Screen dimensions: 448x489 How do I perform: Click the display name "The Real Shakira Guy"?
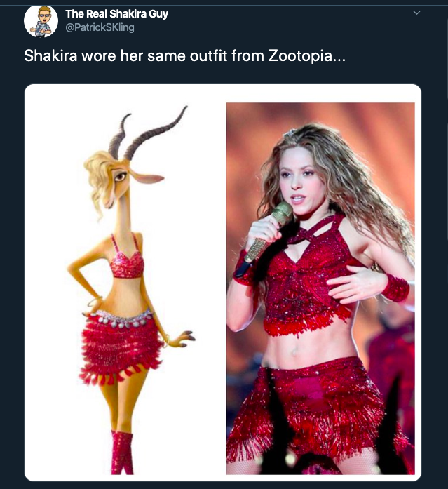pos(116,14)
